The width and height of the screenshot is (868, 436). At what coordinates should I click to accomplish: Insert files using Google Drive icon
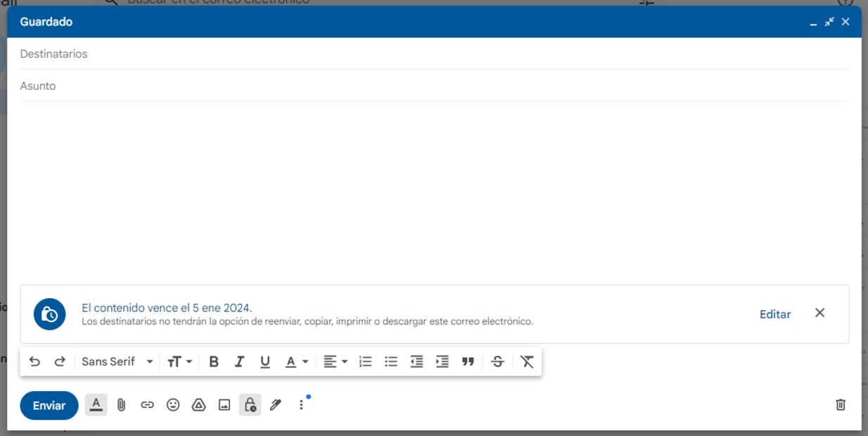(x=198, y=405)
